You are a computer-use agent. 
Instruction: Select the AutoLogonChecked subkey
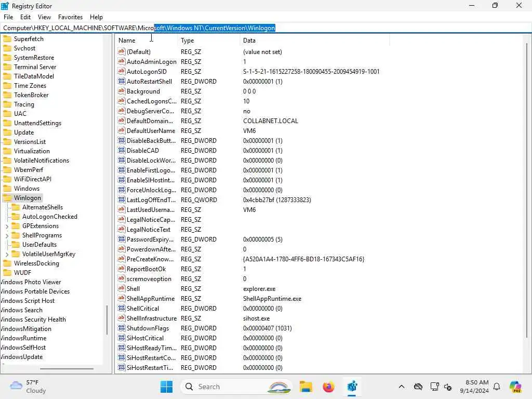(50, 217)
